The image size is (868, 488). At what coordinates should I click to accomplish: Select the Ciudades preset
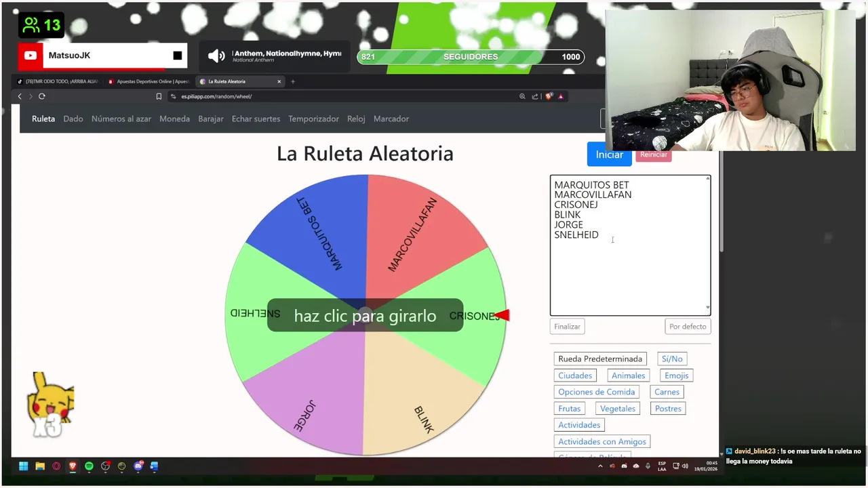coord(575,375)
